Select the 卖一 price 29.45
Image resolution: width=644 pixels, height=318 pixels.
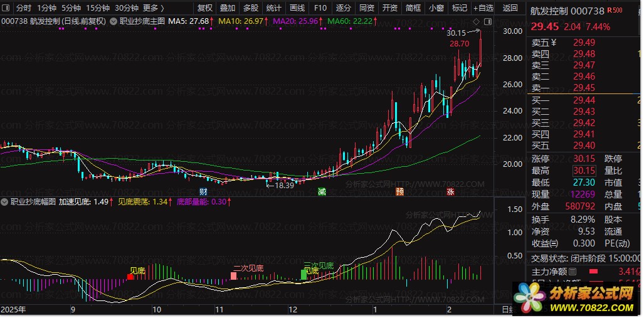[584, 88]
